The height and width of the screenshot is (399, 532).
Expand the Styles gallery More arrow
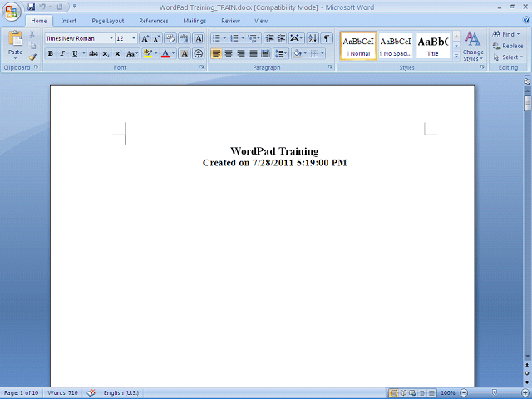tap(456, 56)
